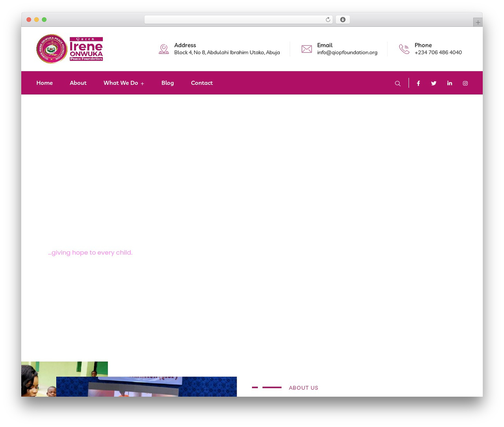Click the browser download arrow icon
Screen dimensions: 504x427
coord(343,20)
